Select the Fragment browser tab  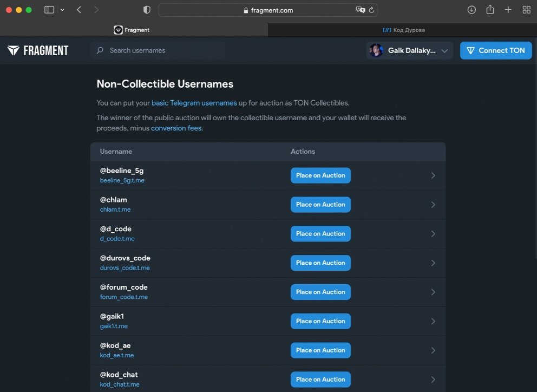134,30
